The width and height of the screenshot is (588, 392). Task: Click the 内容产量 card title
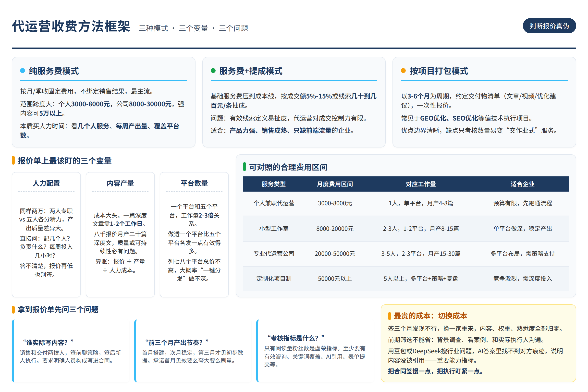(120, 183)
